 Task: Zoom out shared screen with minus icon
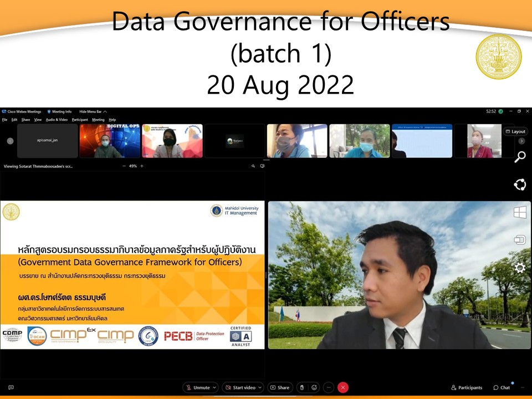click(x=124, y=166)
